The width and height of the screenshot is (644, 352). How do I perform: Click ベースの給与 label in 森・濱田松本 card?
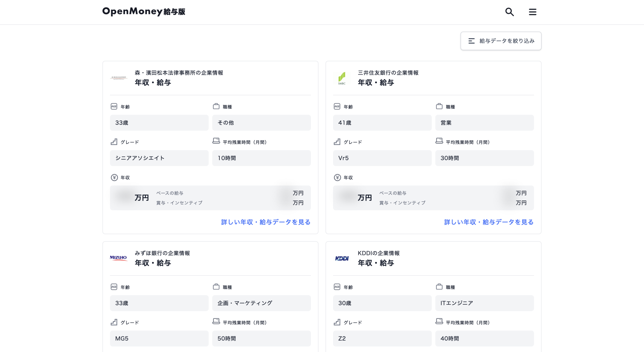(x=170, y=193)
